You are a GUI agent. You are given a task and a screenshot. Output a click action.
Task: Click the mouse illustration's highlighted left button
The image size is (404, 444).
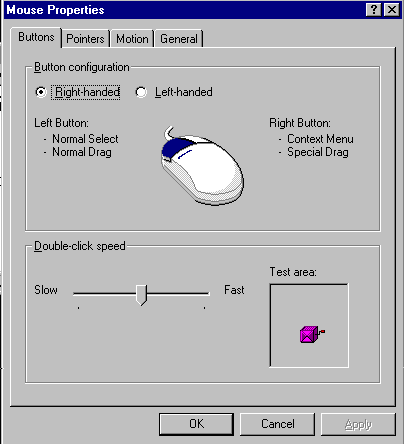pos(177,148)
